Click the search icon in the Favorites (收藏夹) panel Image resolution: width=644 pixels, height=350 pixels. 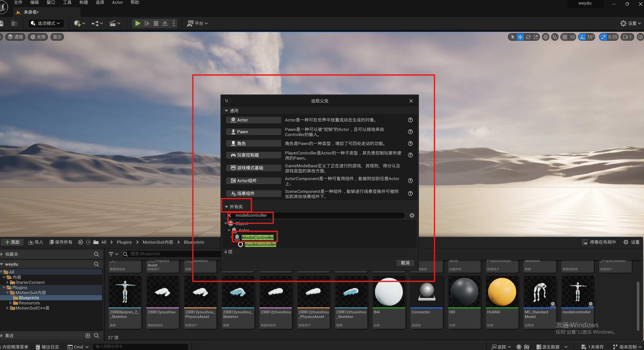tap(96, 254)
